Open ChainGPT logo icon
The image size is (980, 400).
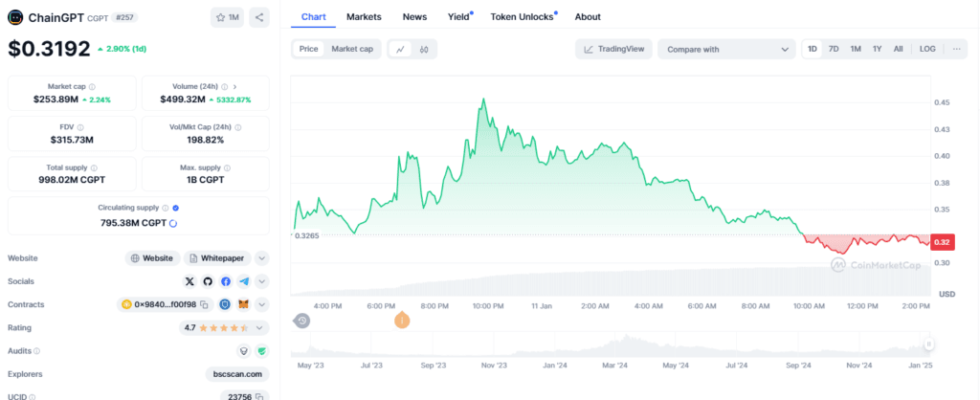pos(15,17)
